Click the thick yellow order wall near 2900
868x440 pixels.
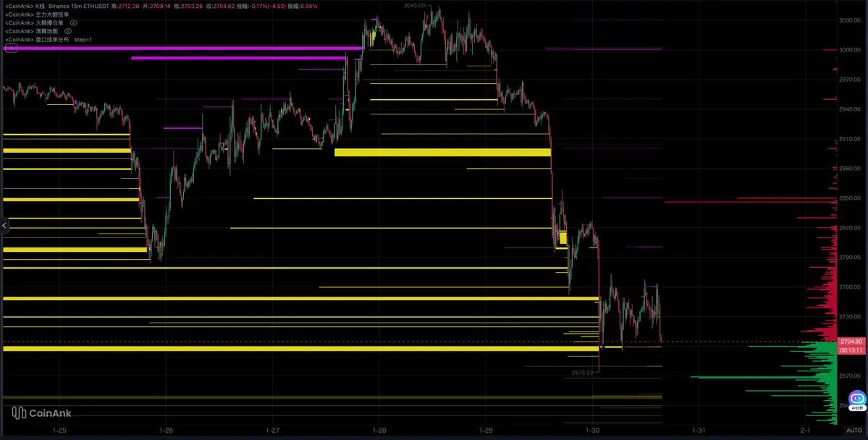pos(442,152)
